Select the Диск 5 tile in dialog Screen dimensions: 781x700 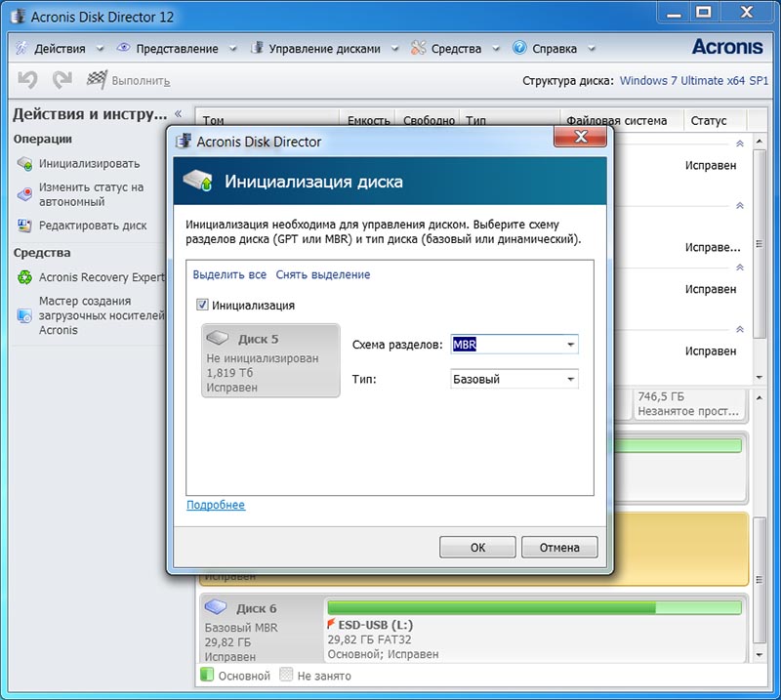(270, 360)
